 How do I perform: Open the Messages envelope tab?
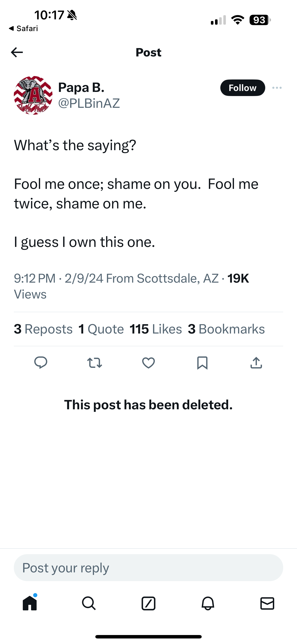tap(267, 603)
